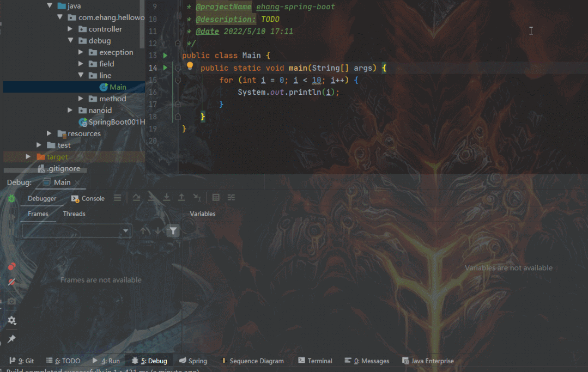Click the Variables panel label

point(203,214)
